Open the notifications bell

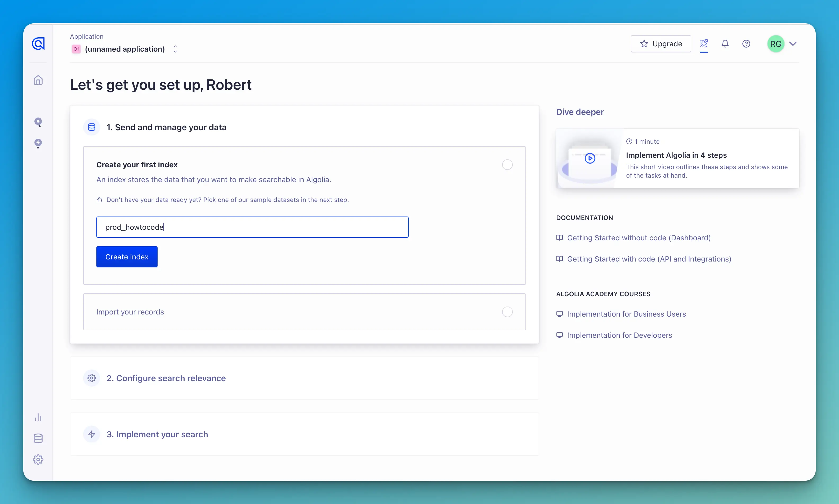click(x=725, y=43)
